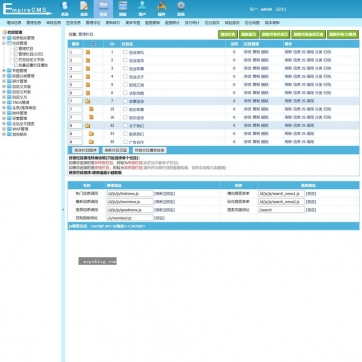The width and height of the screenshot is (362, 362).
Task: Click the folder icon in the 广告合作 row
Action: click(91, 142)
